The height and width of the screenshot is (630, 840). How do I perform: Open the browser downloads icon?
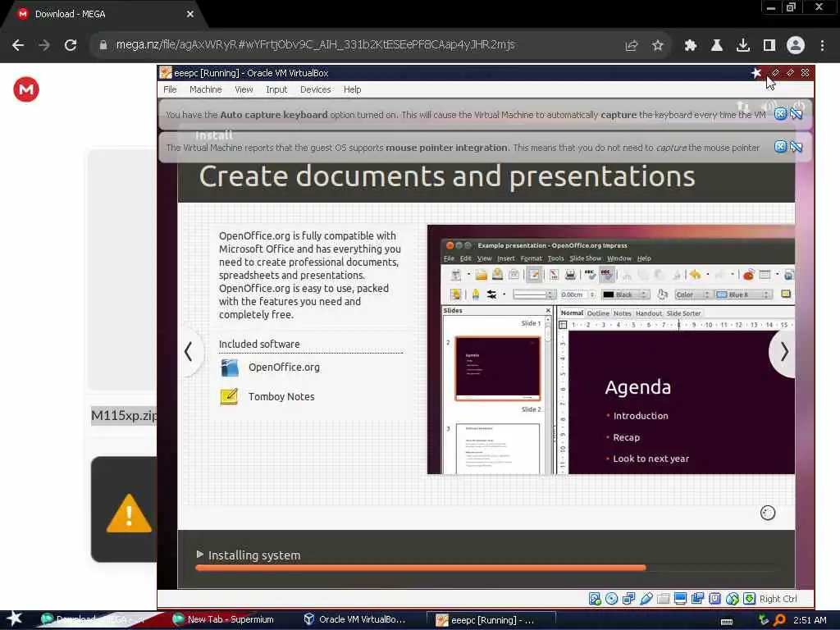(x=743, y=46)
